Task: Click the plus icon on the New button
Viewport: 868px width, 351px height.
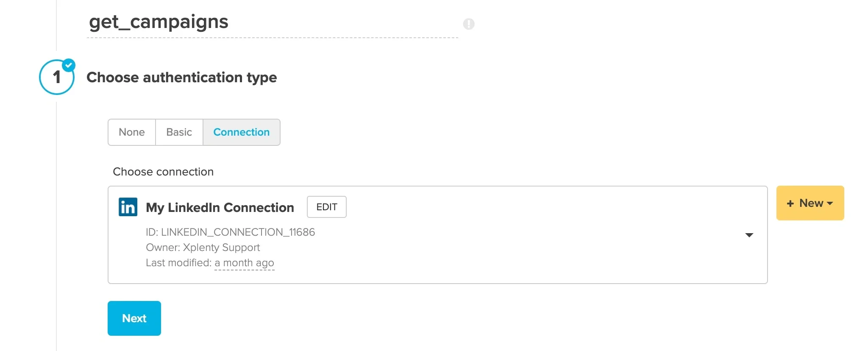Action: tap(791, 203)
